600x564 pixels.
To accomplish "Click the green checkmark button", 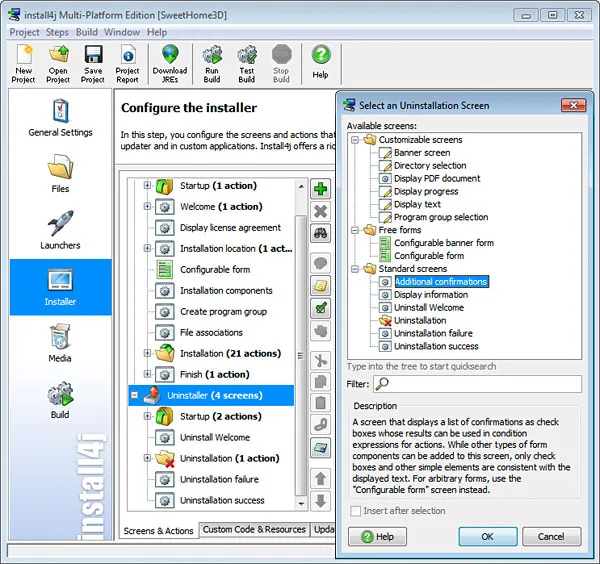I will click(321, 308).
